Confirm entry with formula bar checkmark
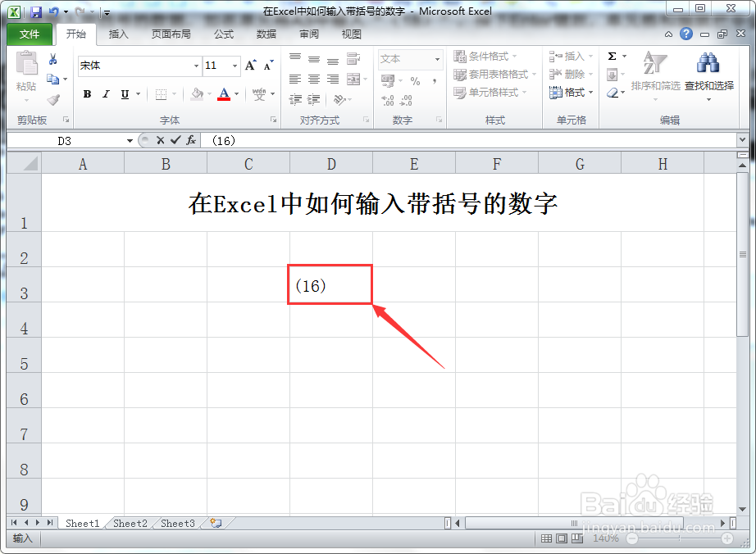 [x=175, y=140]
